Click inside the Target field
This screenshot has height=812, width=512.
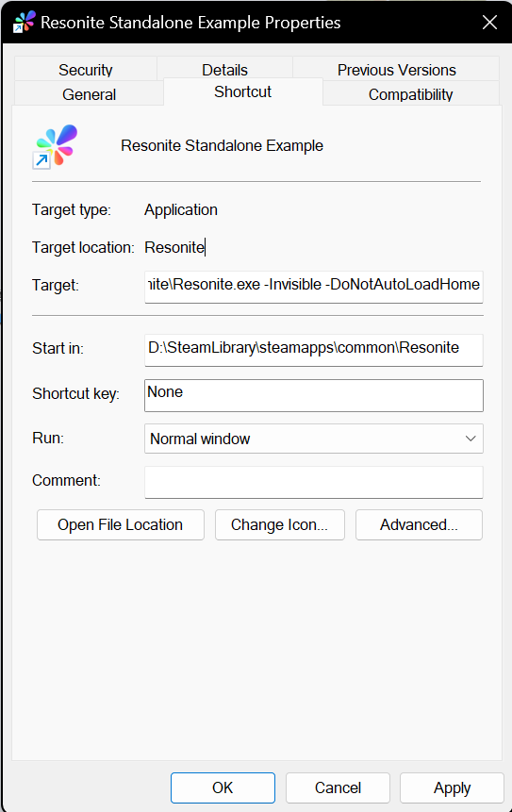[x=314, y=287]
